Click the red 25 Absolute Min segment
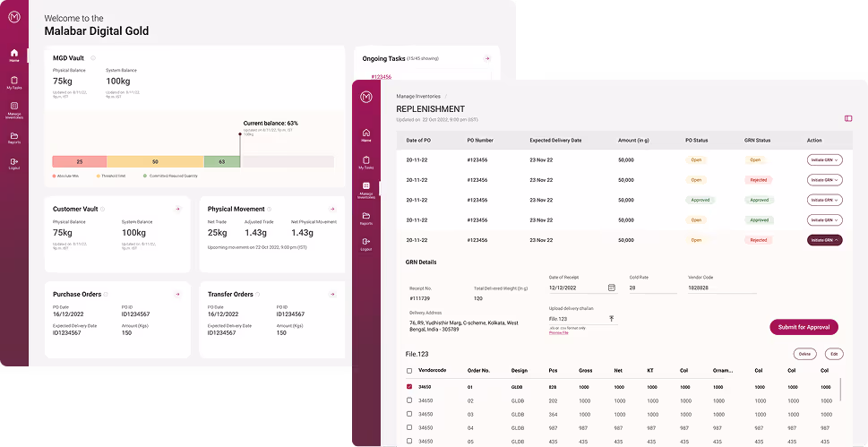Screen dimensions: 868x447 (79, 162)
